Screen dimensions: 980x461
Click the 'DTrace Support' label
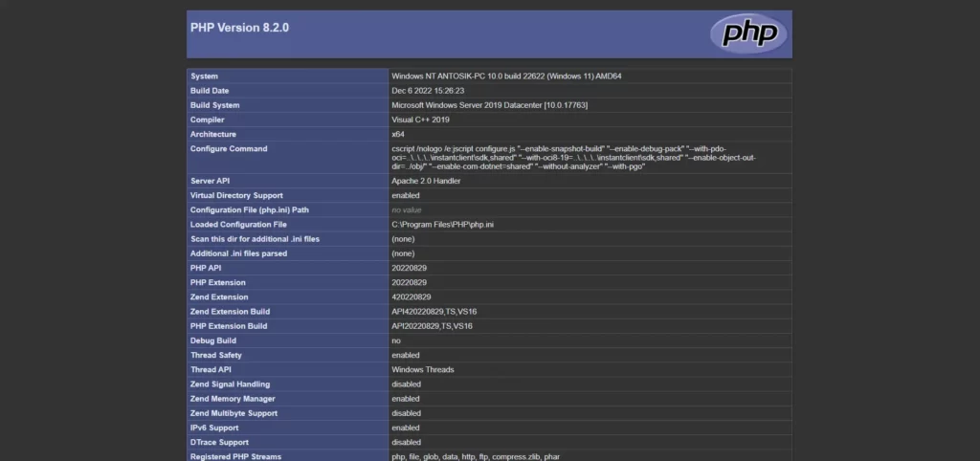click(219, 442)
